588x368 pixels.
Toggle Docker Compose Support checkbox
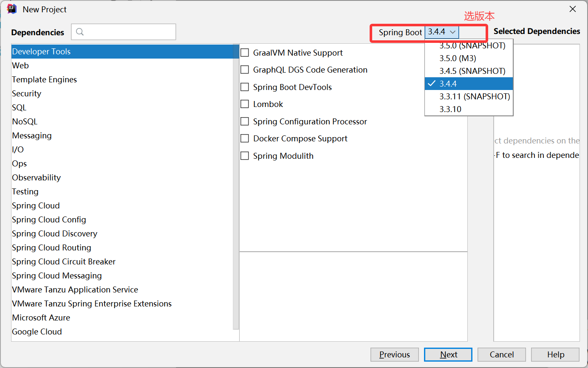[245, 138]
